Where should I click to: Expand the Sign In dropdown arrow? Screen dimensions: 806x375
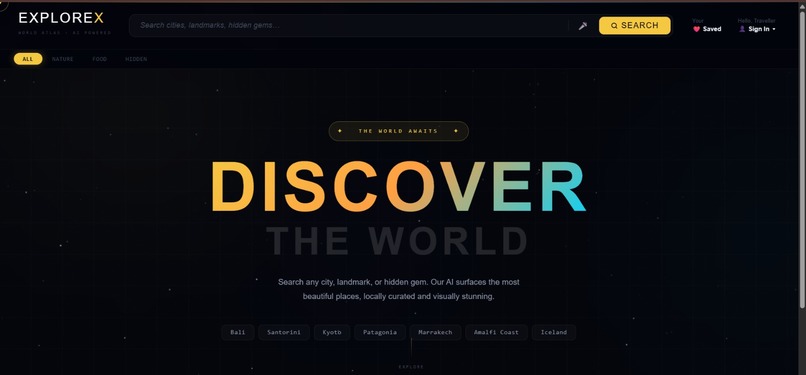tap(774, 29)
